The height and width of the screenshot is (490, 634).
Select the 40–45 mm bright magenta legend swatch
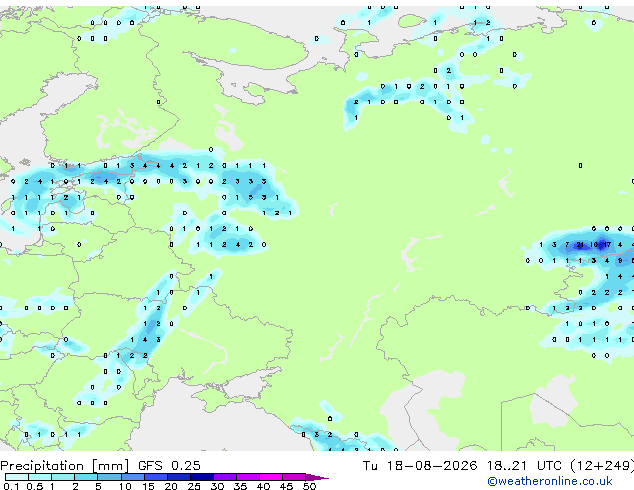[271, 477]
